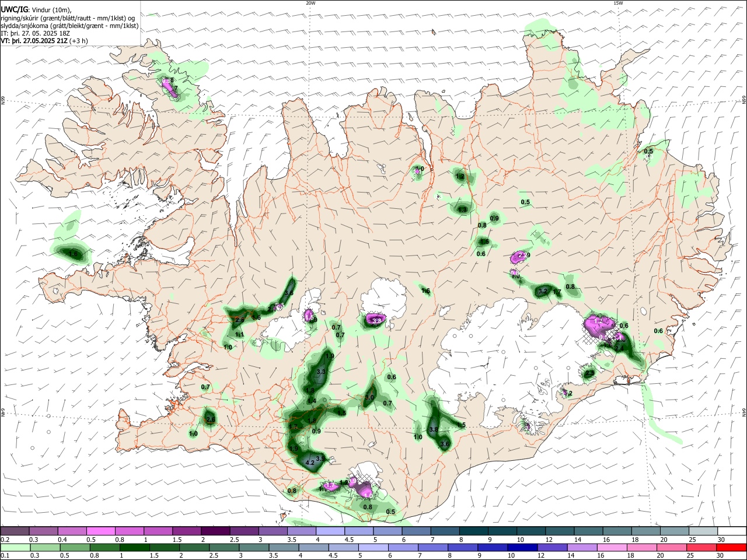Pick the pure red swatch after 30
747x560 pixels.
(731, 547)
